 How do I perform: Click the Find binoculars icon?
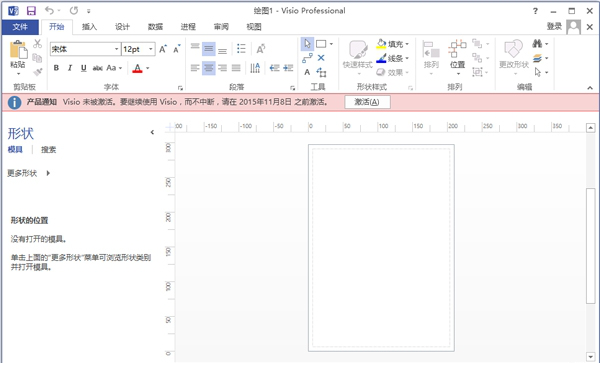click(x=537, y=44)
